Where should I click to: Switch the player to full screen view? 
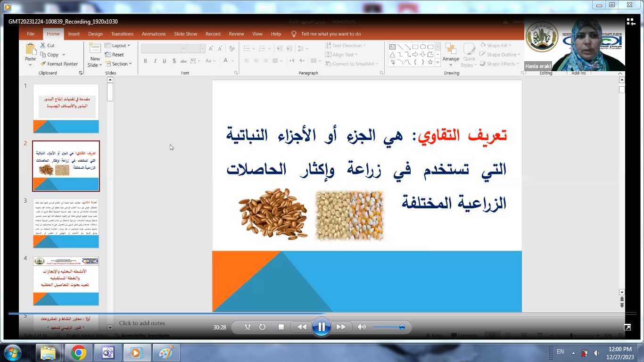click(x=627, y=327)
